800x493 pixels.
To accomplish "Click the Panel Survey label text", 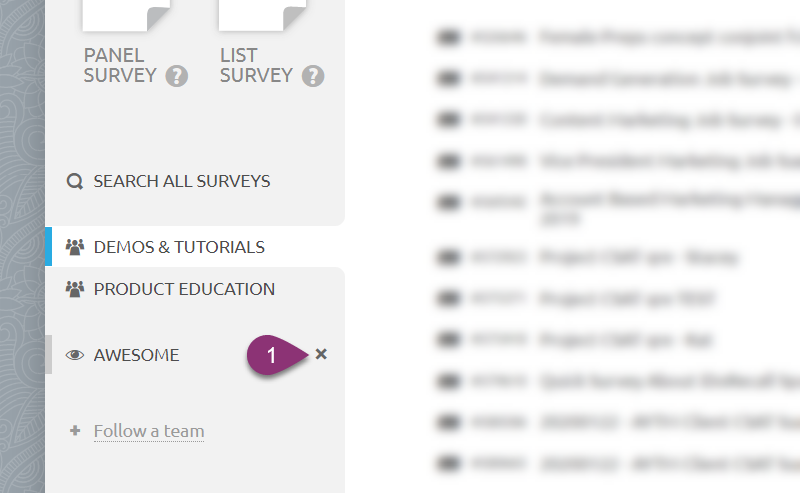I will pos(120,65).
